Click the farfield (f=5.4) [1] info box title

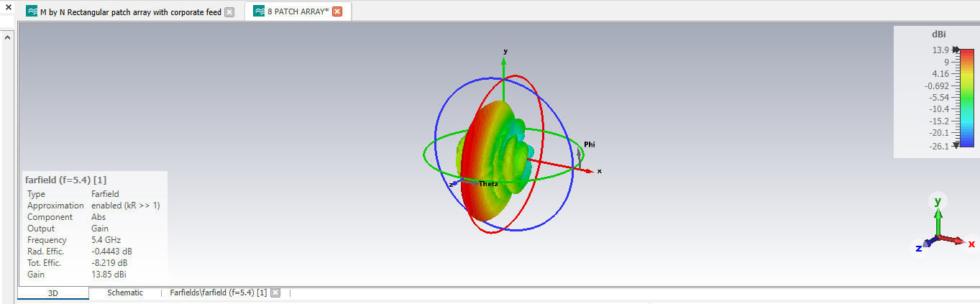click(65, 180)
